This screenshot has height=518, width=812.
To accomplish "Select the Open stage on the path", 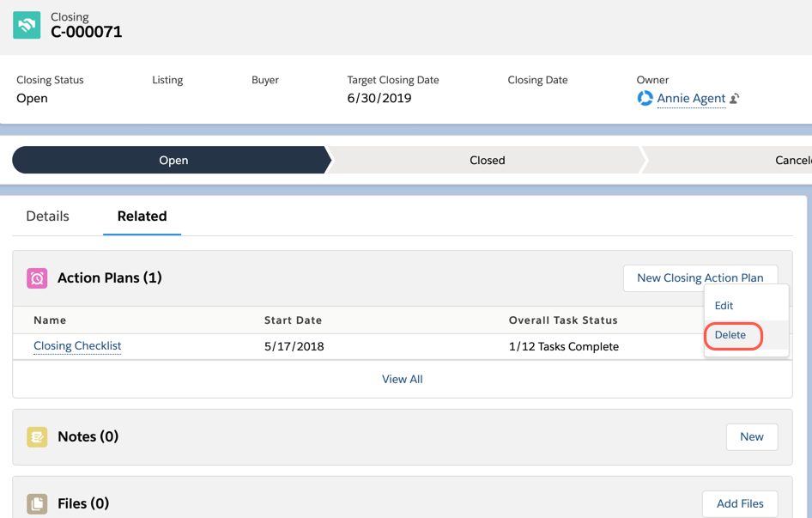I will (x=173, y=160).
